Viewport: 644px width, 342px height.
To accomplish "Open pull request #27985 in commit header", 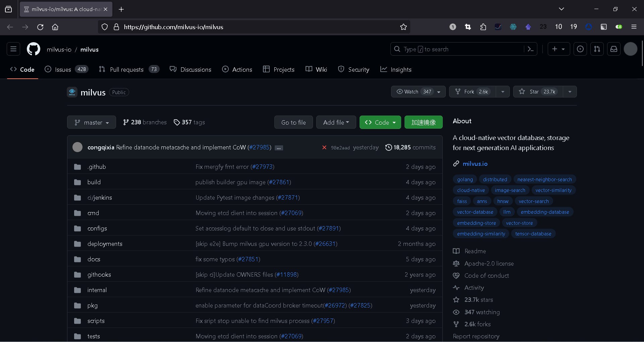I will [260, 147].
